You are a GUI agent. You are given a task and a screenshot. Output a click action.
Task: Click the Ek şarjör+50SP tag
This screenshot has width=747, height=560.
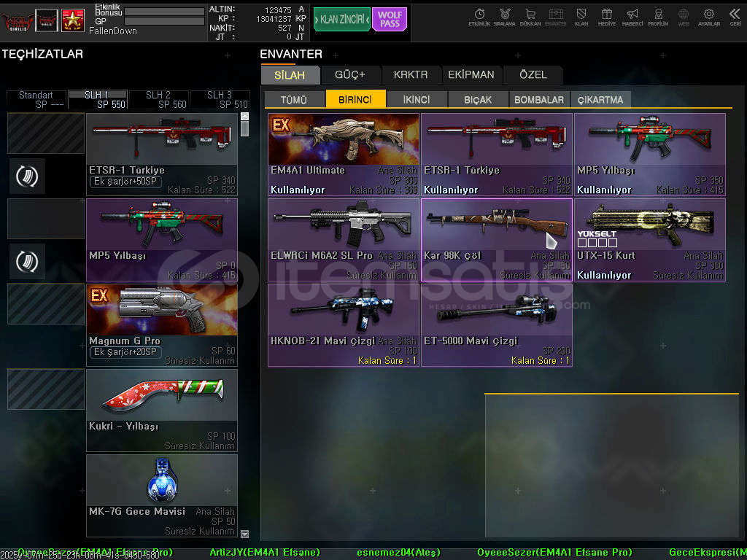pyautogui.click(x=125, y=182)
